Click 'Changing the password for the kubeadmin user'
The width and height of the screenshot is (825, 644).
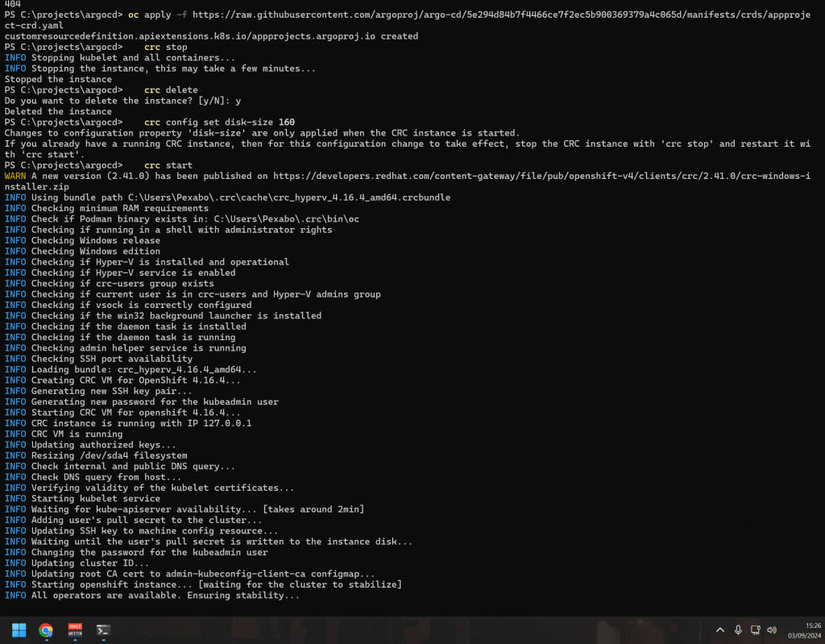(135, 552)
